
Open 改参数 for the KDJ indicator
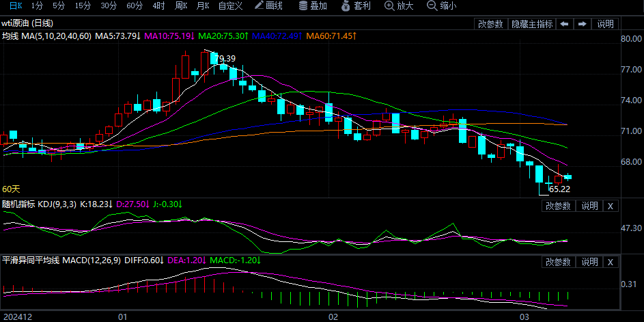point(558,206)
